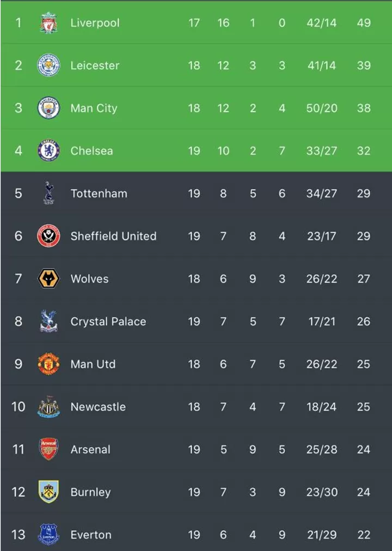This screenshot has width=392, height=551.
Task: Tap the Crystal Palace eagle crest
Action: [48, 321]
